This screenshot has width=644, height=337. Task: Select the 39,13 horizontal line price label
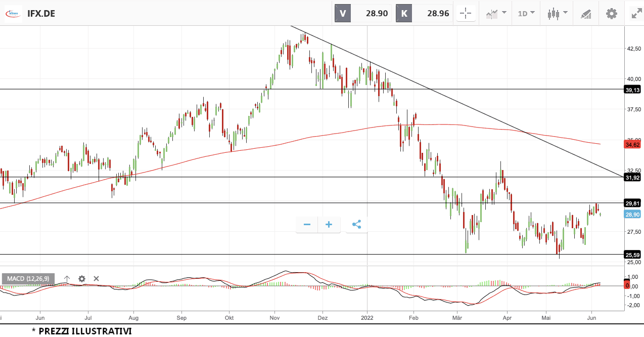633,90
